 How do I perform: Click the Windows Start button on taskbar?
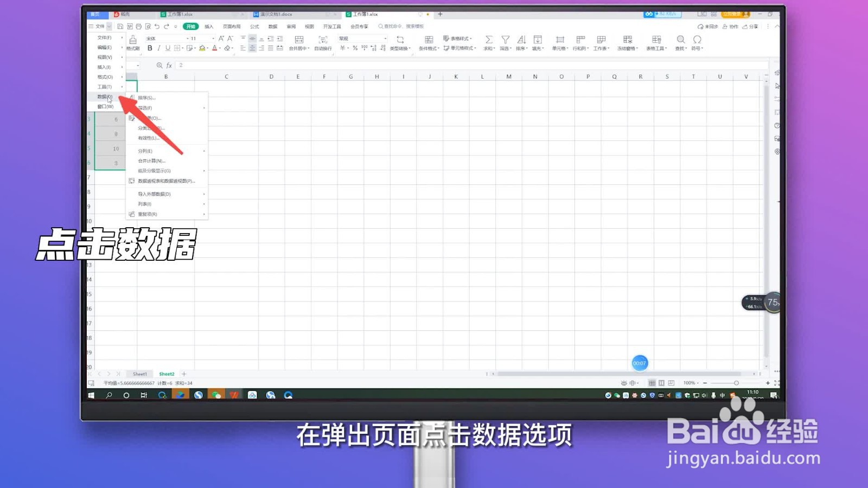click(91, 395)
